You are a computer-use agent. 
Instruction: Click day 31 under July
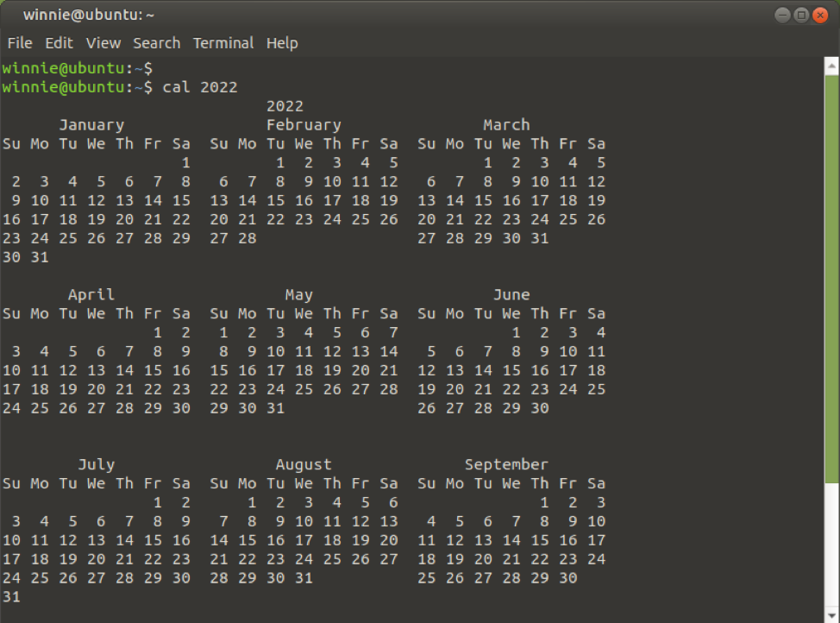tap(11, 597)
